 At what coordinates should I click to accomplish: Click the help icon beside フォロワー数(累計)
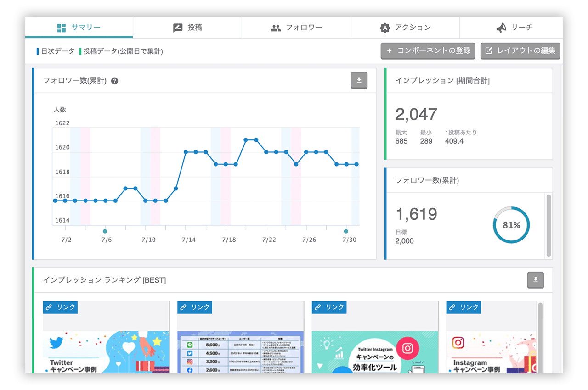pos(115,81)
